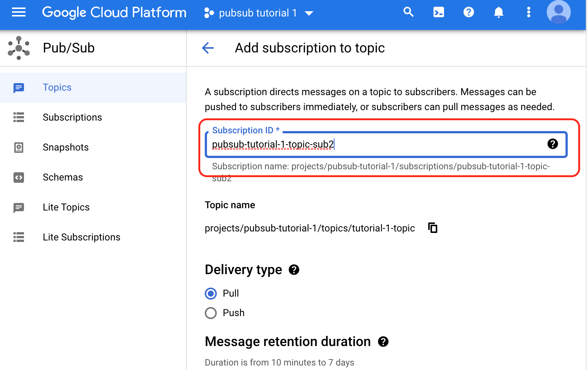Select Topics in the sidebar
The image size is (588, 370).
point(93,88)
